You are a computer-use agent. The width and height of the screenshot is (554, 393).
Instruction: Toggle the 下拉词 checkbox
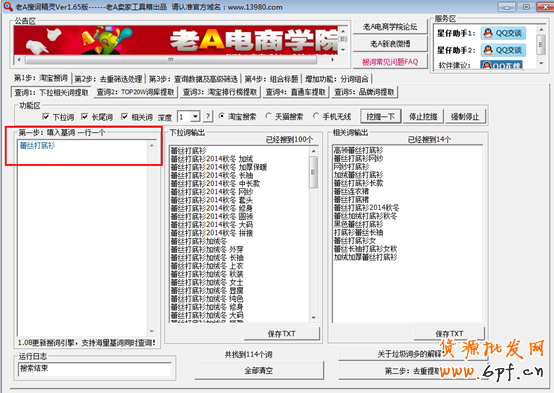pos(46,116)
